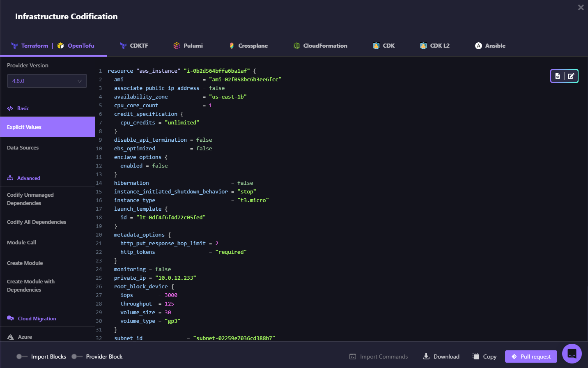The width and height of the screenshot is (588, 368).
Task: Copy the code to clipboard
Action: click(x=485, y=356)
